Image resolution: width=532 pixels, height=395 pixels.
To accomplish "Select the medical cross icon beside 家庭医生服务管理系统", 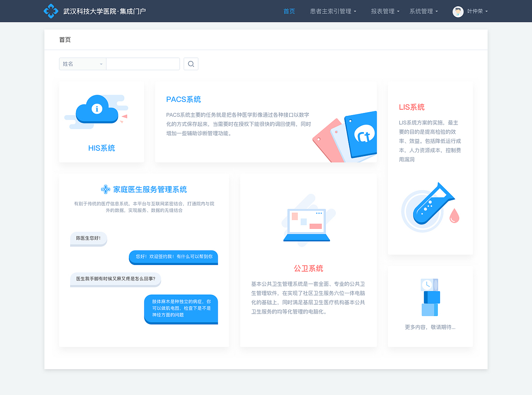I will 106,189.
